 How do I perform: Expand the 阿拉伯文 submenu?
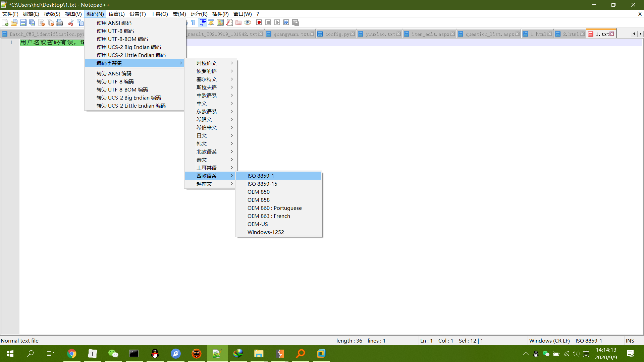[211, 63]
